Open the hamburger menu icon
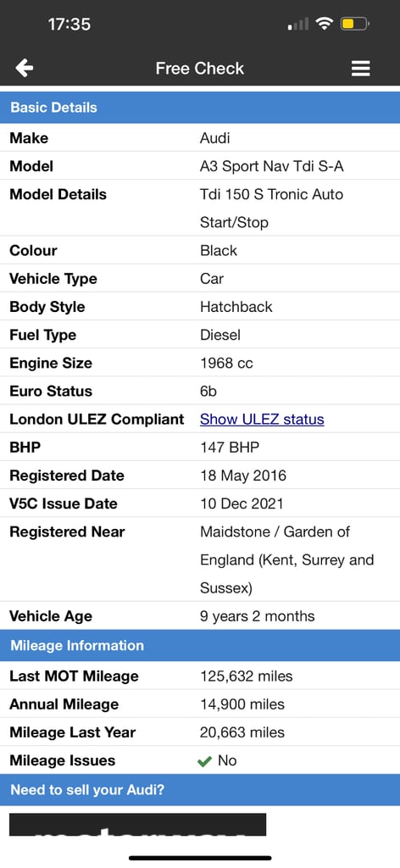Viewport: 400px width, 868px height. point(360,68)
